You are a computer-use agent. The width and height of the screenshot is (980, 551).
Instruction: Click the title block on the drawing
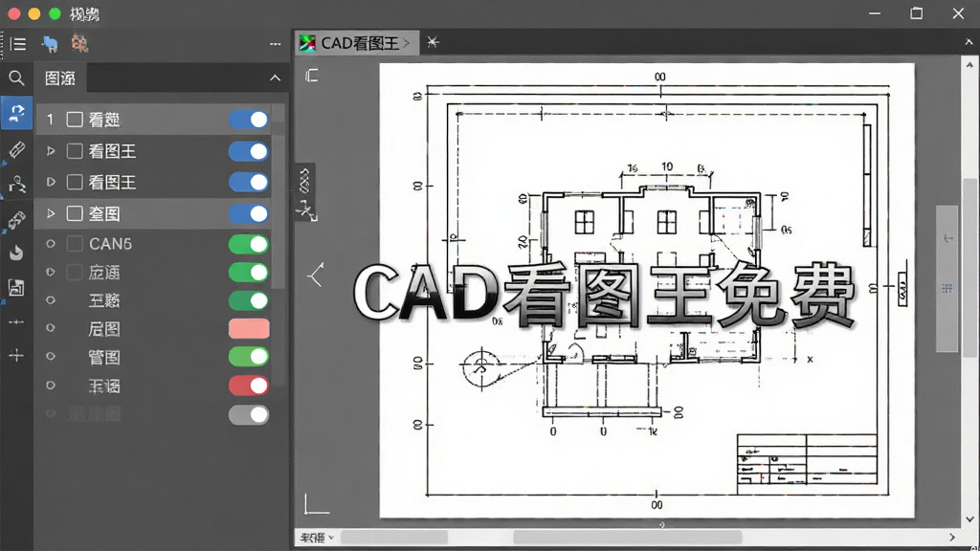tap(807, 460)
